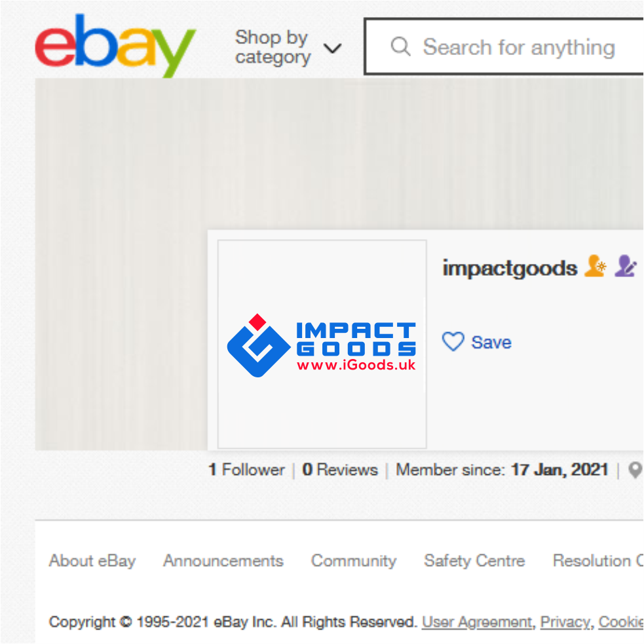This screenshot has height=644, width=644.
Task: Click the eBay logo
Action: pyautogui.click(x=115, y=45)
